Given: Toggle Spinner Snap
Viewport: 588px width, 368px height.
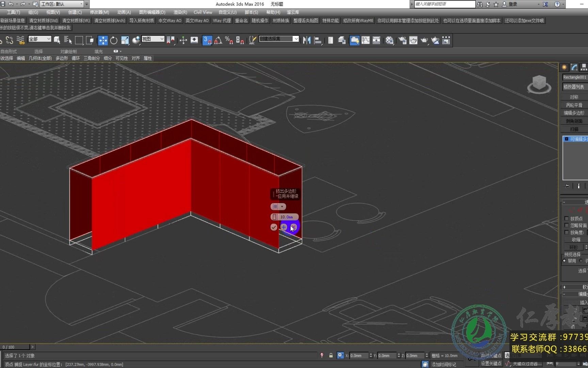Looking at the screenshot, I should pos(240,41).
